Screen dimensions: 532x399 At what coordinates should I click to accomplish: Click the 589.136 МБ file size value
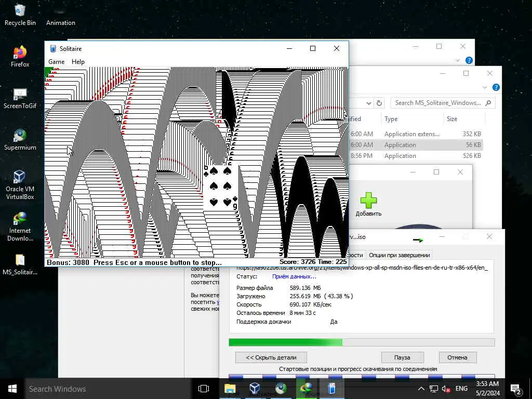pyautogui.click(x=305, y=288)
